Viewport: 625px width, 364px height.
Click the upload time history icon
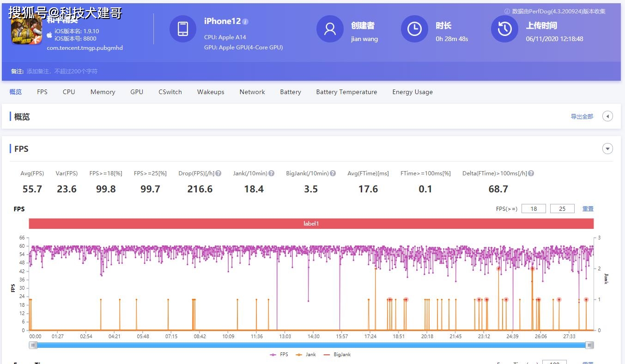click(504, 29)
